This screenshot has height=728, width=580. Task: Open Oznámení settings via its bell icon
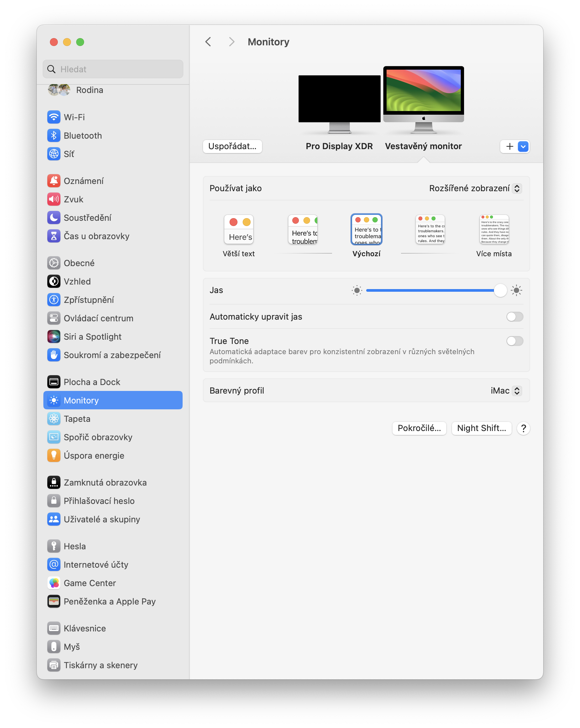[54, 180]
